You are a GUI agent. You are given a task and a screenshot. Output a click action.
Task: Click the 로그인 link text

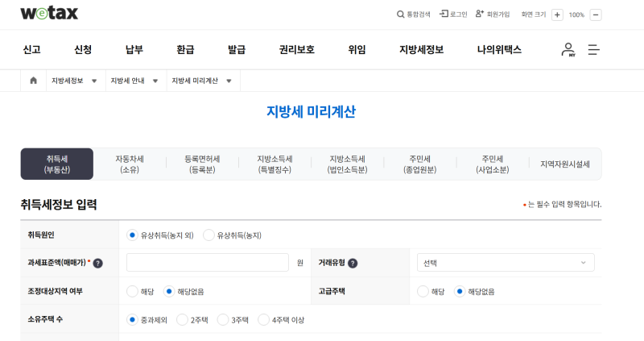click(x=459, y=15)
